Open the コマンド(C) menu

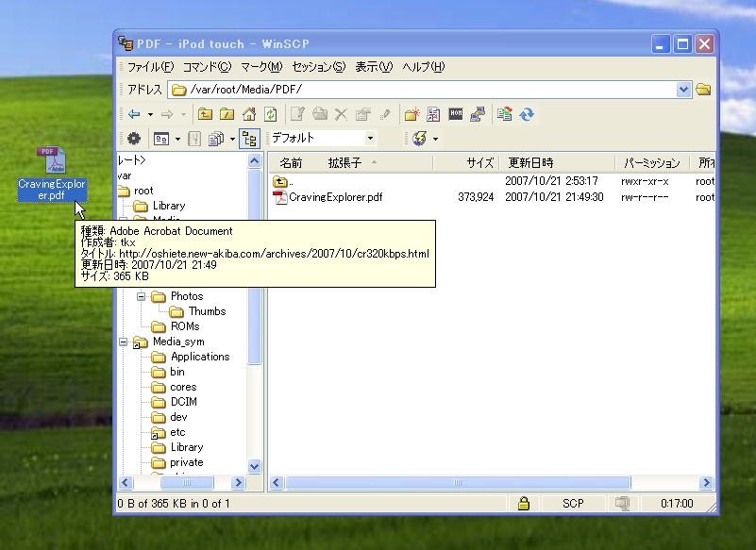[208, 67]
